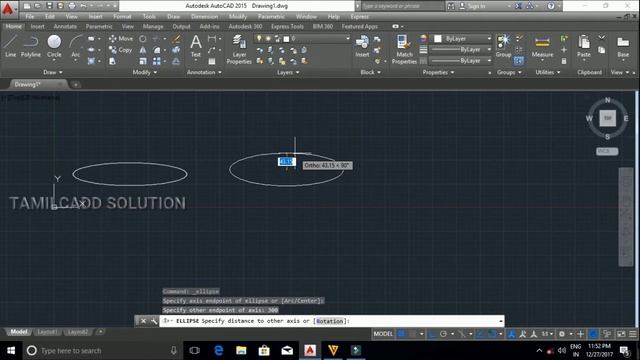This screenshot has height=360, width=640.
Task: Open the annotation scale 1:1 dropdown
Action: (547, 334)
